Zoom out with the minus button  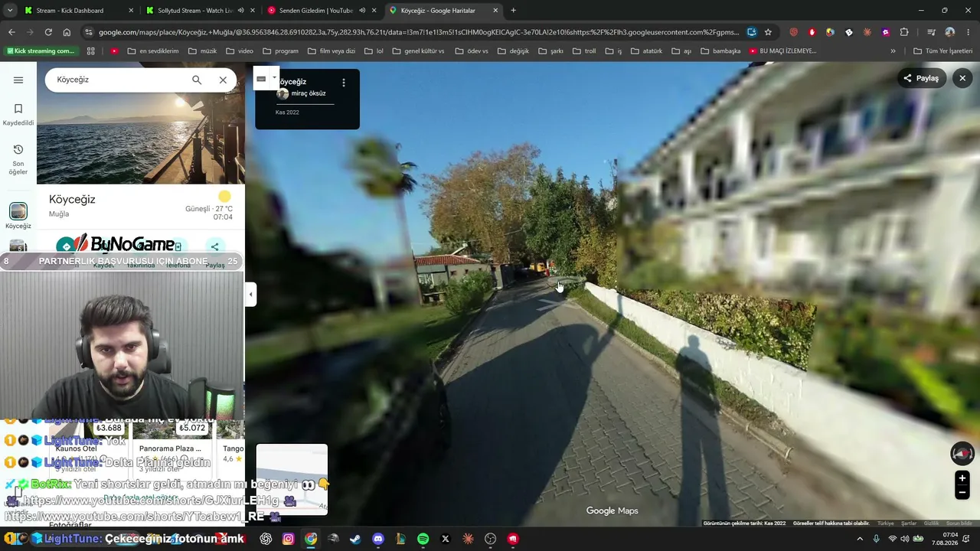pos(962,493)
